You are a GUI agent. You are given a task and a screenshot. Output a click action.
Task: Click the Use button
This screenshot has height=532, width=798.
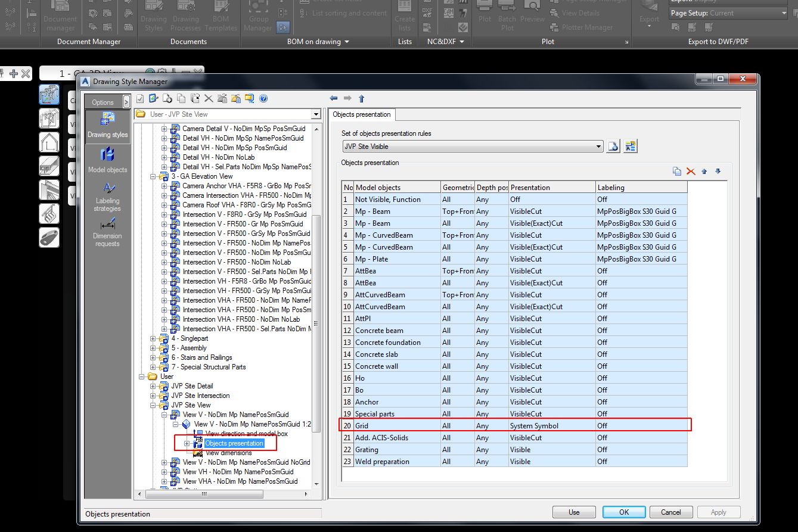pyautogui.click(x=574, y=512)
